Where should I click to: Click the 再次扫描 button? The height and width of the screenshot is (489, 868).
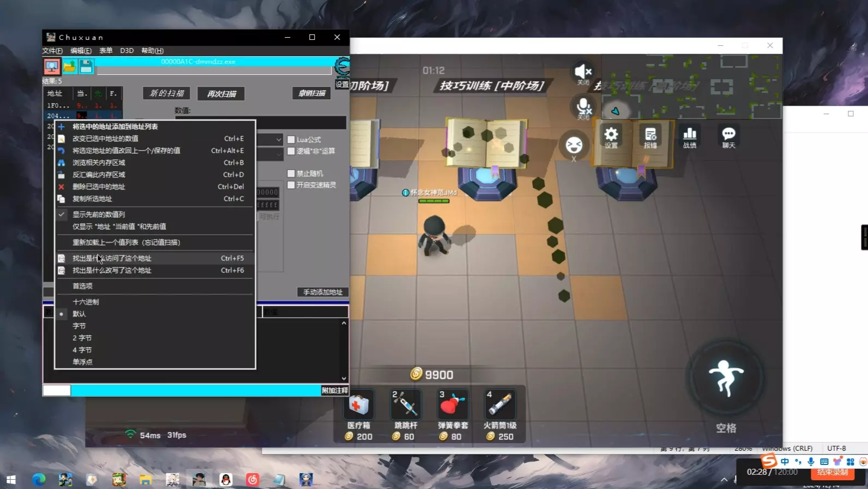[221, 94]
